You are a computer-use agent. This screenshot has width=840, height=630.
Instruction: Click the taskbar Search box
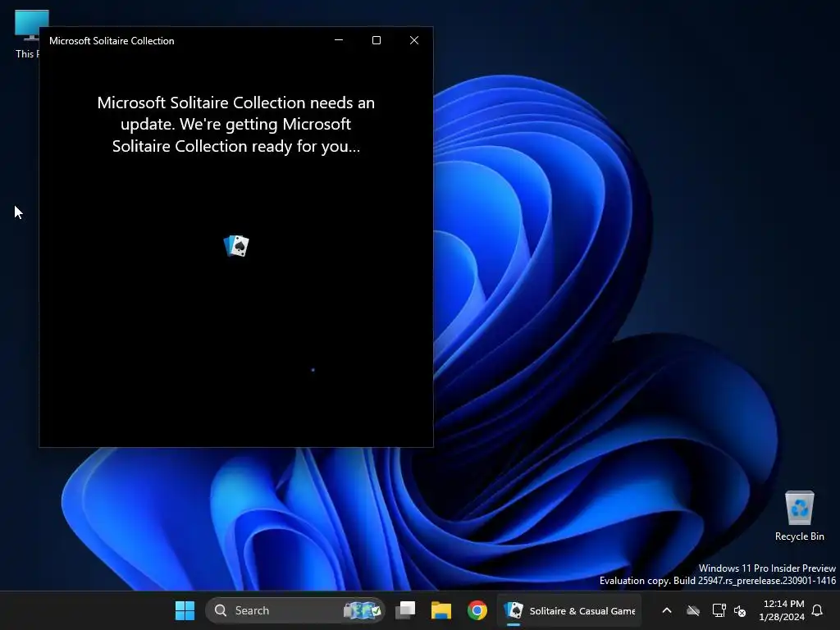tap(295, 610)
